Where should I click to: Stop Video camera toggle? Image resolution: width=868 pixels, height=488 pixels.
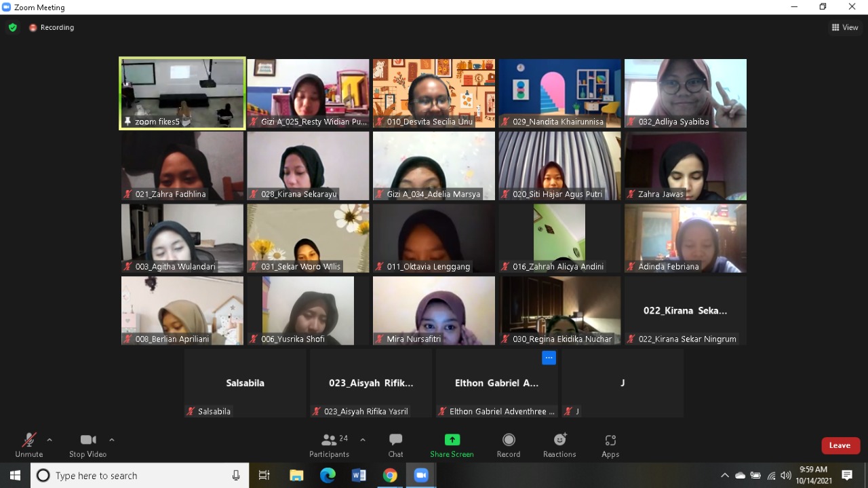point(87,445)
